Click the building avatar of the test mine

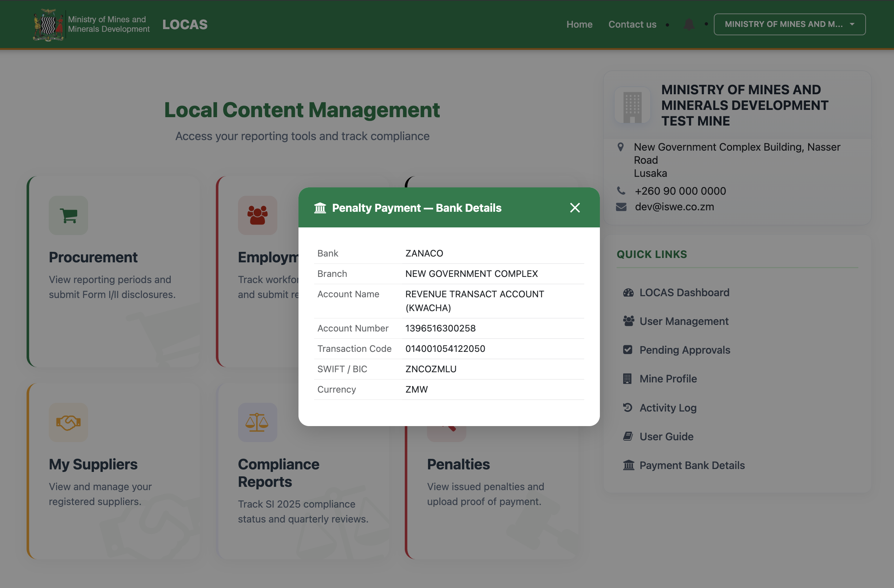tap(632, 106)
